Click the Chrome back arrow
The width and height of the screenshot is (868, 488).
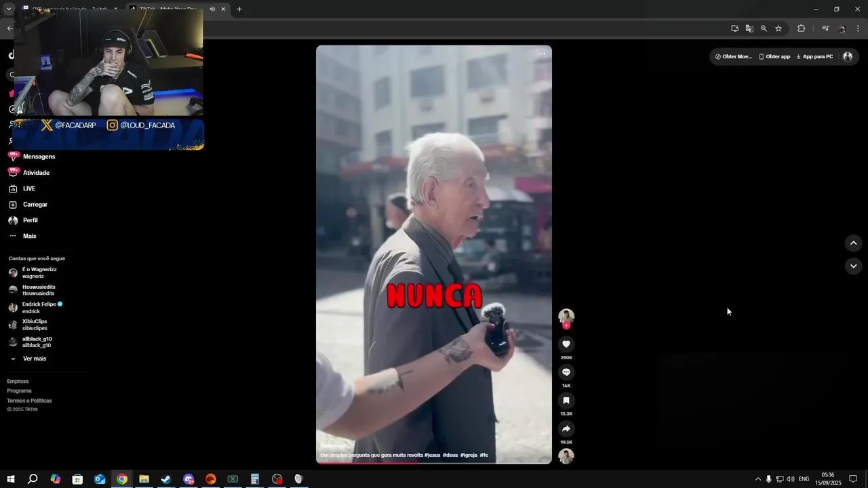[x=9, y=28]
